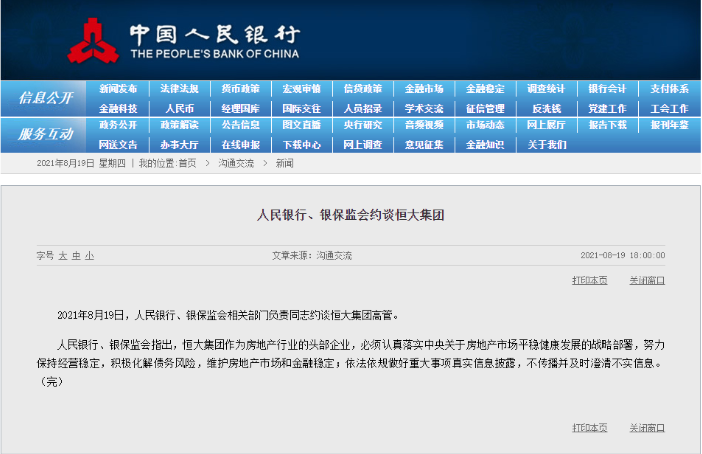Open the 公告信息 section
The height and width of the screenshot is (454, 702).
click(x=240, y=125)
